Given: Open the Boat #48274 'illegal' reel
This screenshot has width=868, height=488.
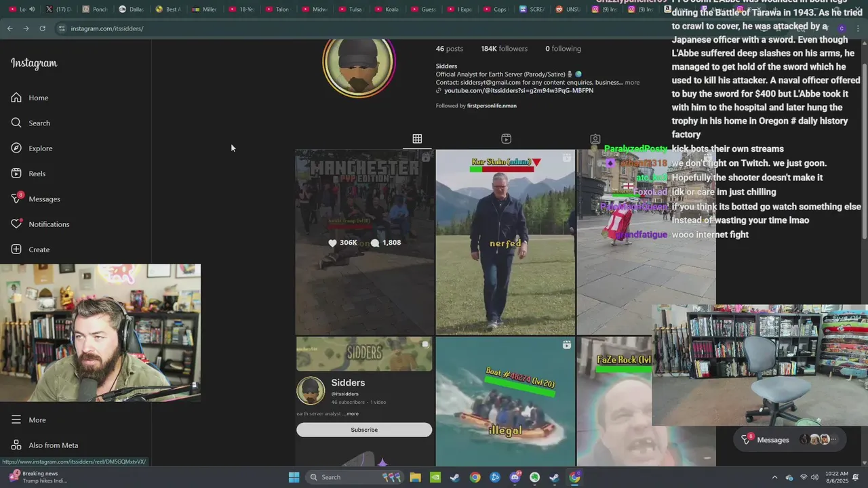Looking at the screenshot, I should point(505,401).
